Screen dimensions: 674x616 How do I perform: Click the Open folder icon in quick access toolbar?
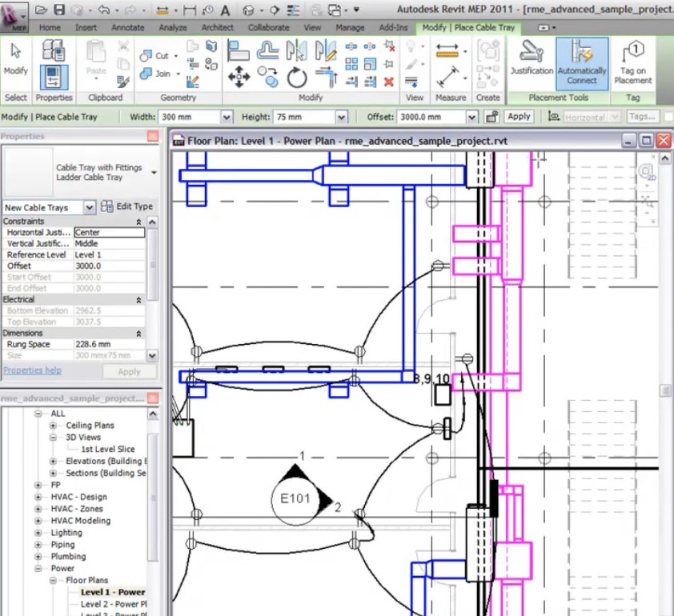(41, 10)
